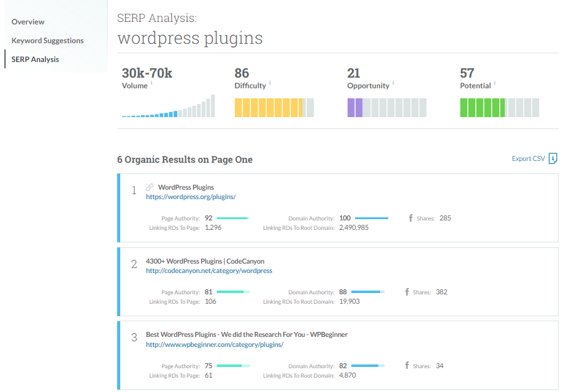Click the 30k-70k volume value

pyautogui.click(x=147, y=73)
